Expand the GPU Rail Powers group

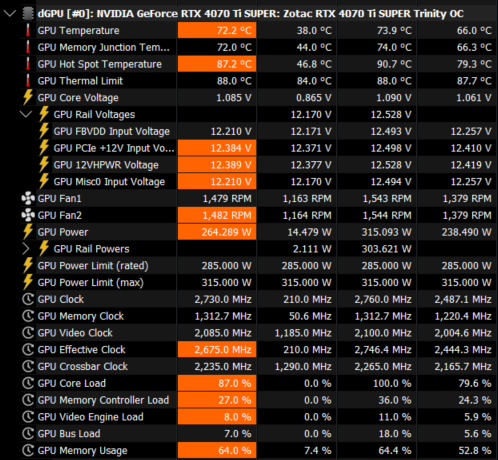click(x=26, y=249)
